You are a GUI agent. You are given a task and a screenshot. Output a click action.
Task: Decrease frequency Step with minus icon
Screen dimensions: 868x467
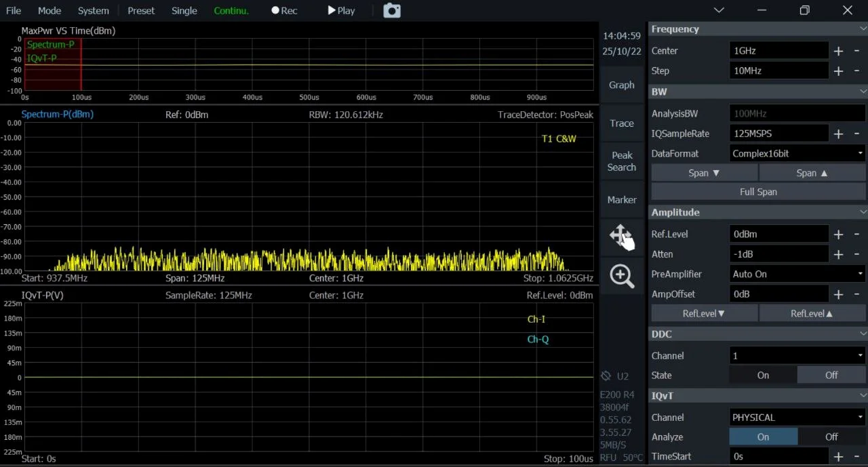[x=856, y=71]
